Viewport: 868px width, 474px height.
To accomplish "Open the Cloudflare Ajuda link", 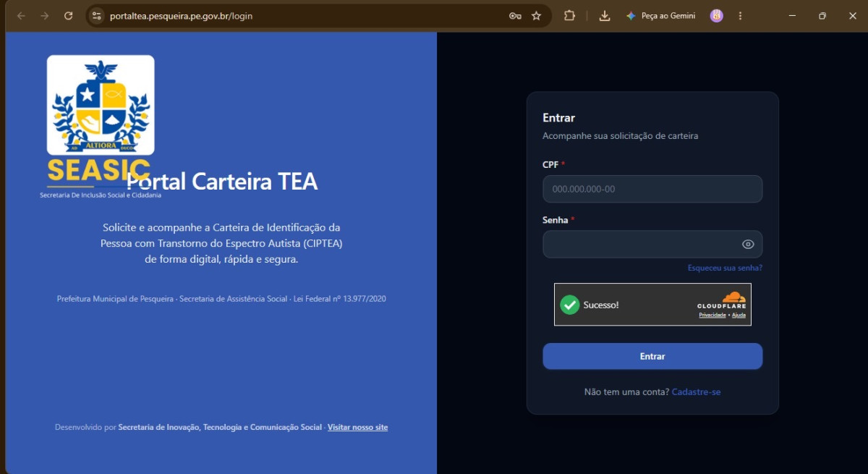I will coord(739,315).
